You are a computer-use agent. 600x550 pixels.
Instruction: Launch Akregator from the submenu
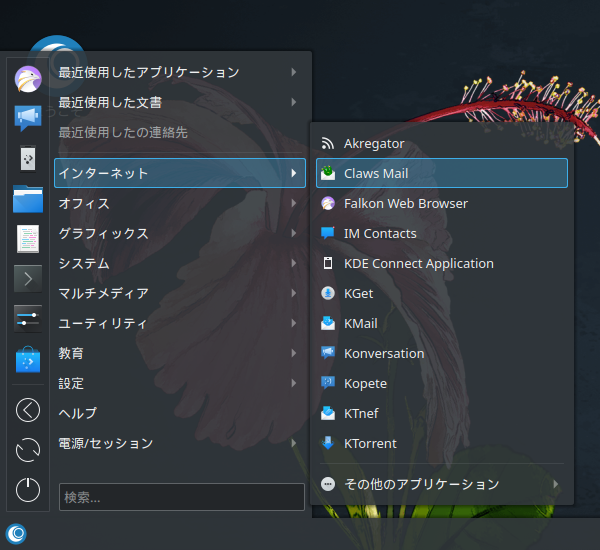point(442,144)
